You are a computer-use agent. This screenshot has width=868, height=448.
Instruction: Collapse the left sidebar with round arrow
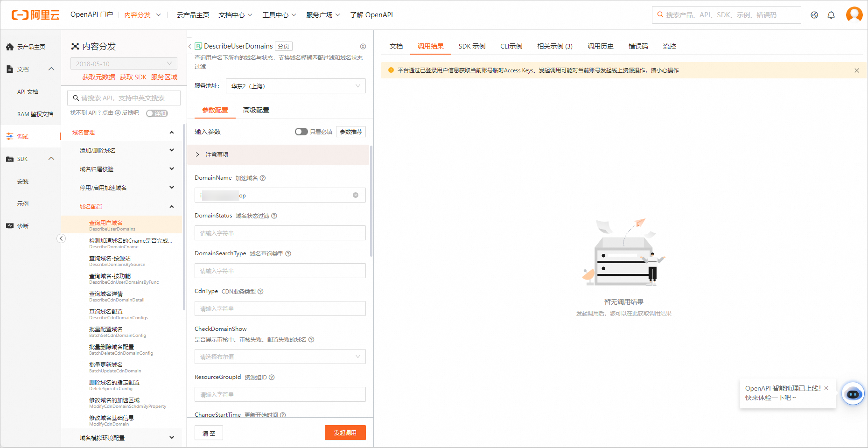click(x=61, y=238)
